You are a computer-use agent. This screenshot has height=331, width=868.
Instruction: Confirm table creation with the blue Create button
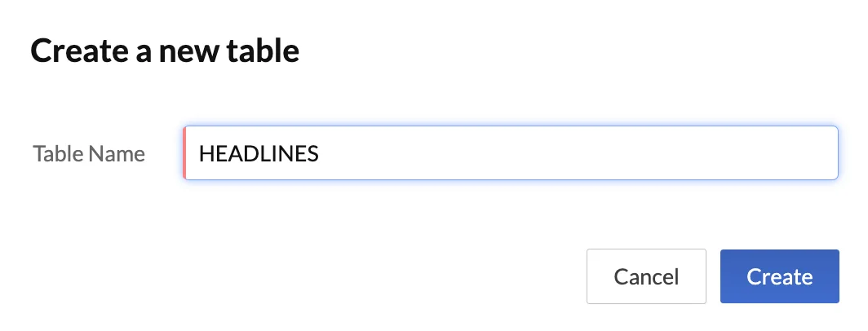[x=779, y=276]
